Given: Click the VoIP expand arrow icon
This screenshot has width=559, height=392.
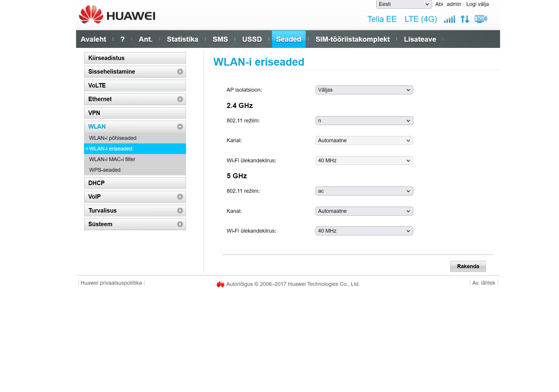Looking at the screenshot, I should 180,197.
